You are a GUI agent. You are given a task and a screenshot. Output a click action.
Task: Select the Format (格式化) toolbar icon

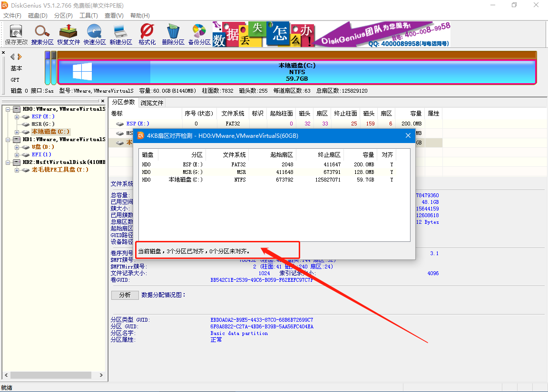click(x=147, y=35)
